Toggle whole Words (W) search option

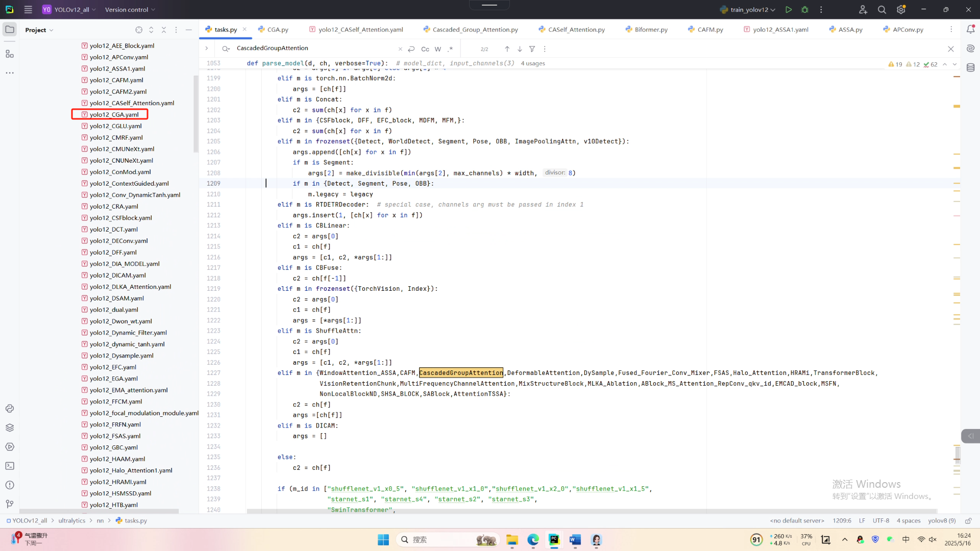click(x=438, y=49)
